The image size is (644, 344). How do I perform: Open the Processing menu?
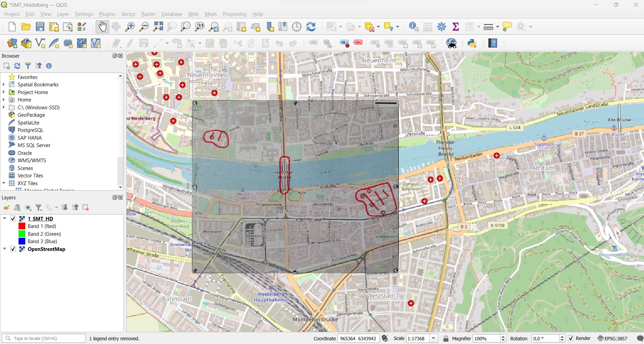[234, 14]
